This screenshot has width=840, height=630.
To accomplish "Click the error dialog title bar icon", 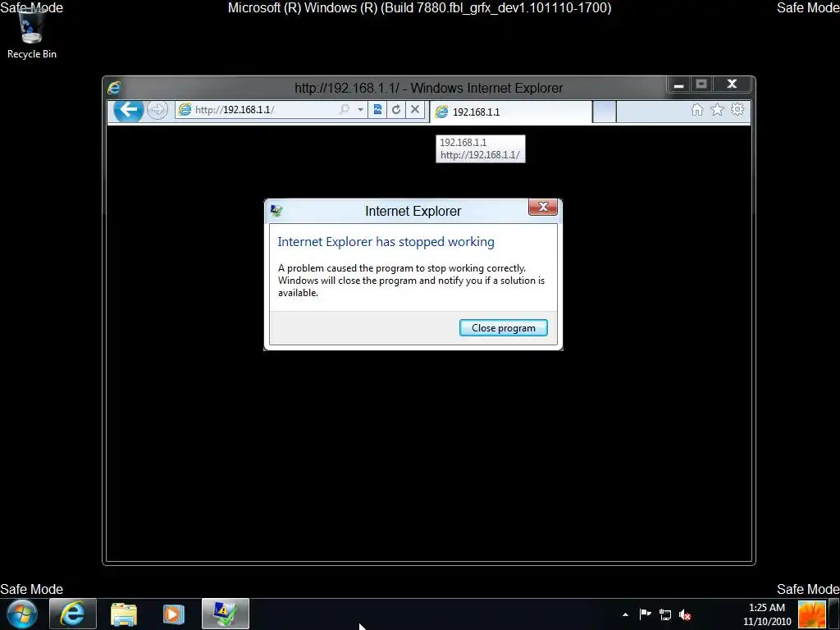I will point(276,211).
